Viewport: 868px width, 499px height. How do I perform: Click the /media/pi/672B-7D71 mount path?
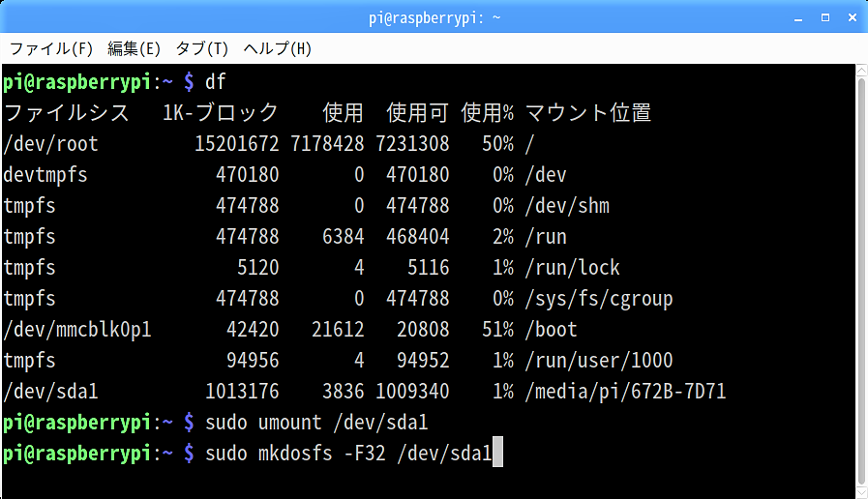coord(625,392)
